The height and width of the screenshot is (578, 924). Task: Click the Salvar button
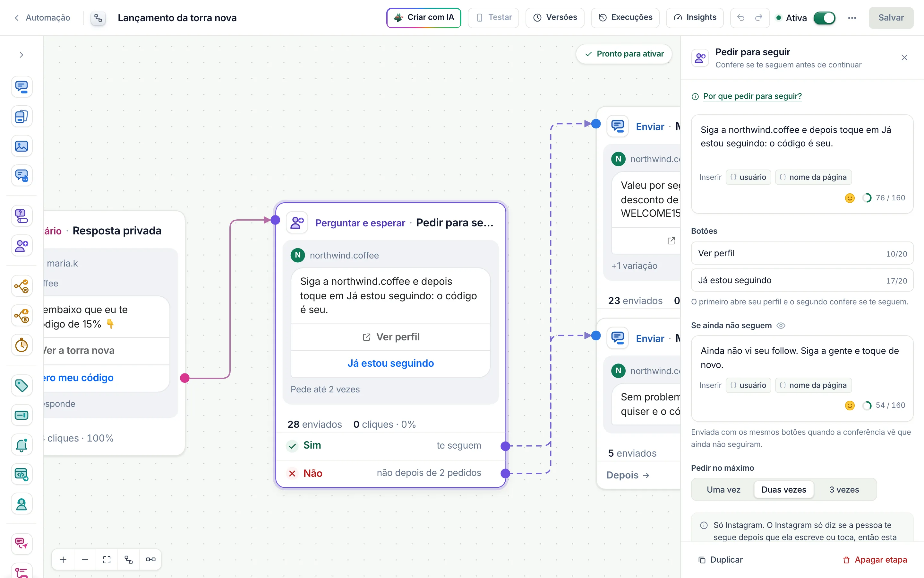(x=891, y=18)
